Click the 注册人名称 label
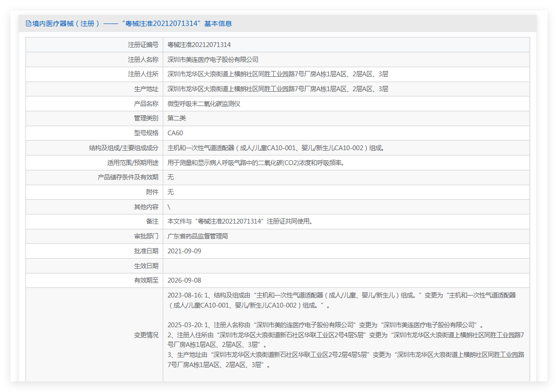The width and height of the screenshot is (558, 392). (143, 59)
